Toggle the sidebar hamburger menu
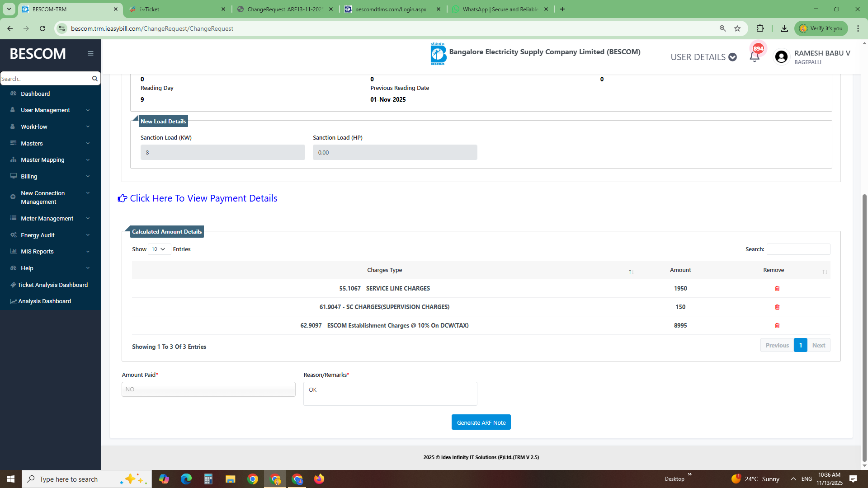 [x=90, y=53]
